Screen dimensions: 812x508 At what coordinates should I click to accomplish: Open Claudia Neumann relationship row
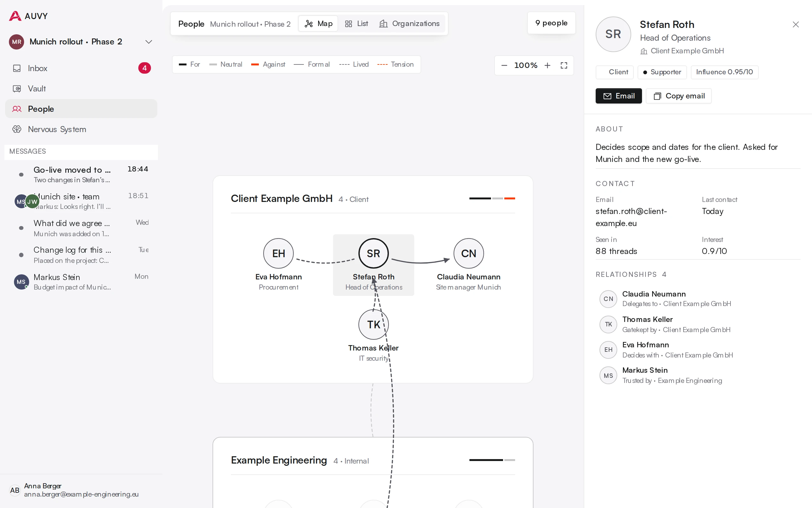coord(698,299)
